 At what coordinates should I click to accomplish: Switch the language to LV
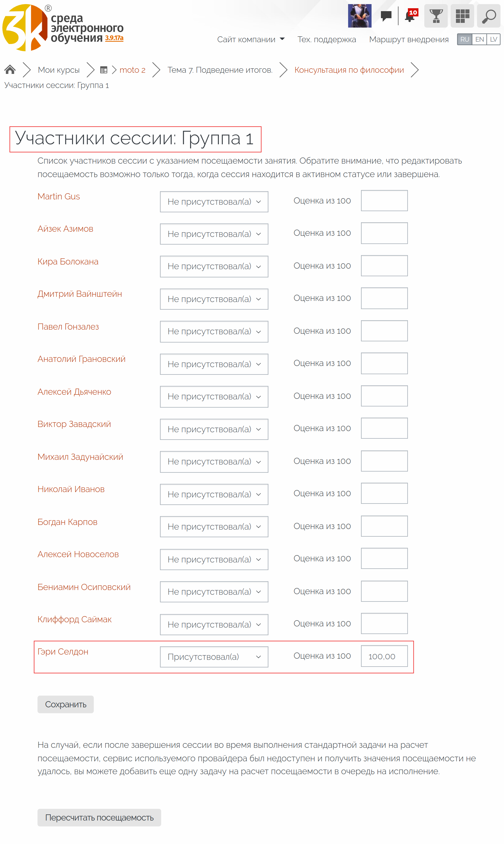(493, 39)
